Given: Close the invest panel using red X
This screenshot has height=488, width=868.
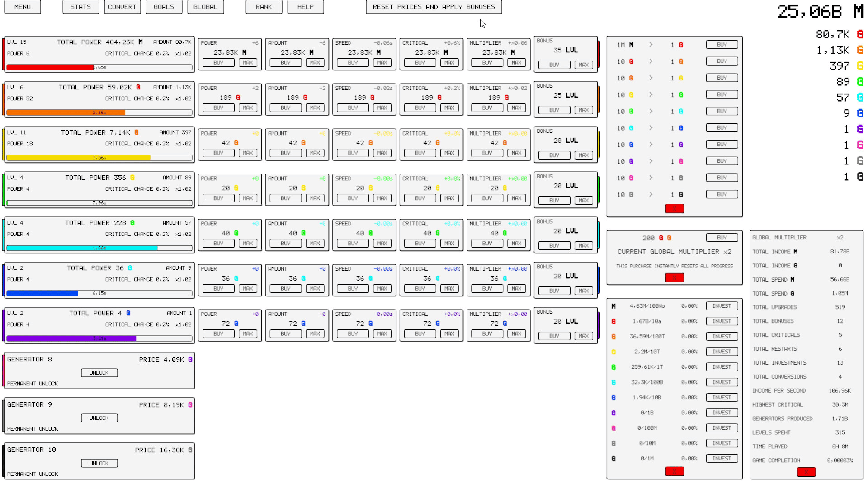Looking at the screenshot, I should pyautogui.click(x=674, y=471).
